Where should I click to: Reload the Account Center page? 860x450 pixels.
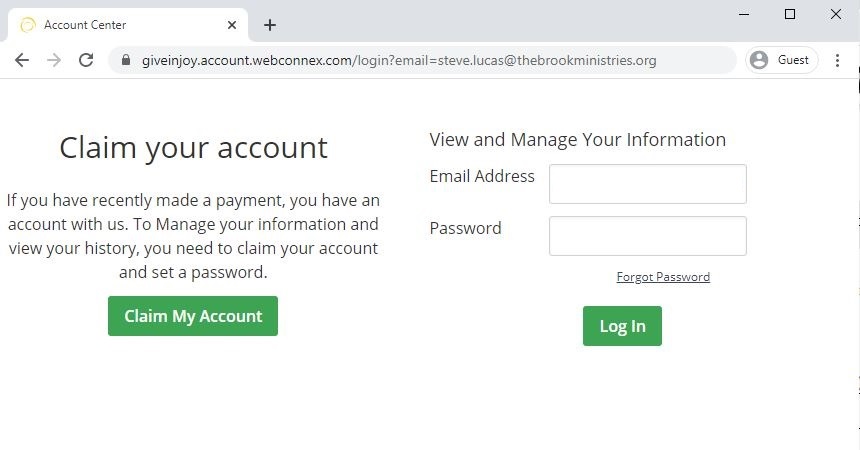86,60
